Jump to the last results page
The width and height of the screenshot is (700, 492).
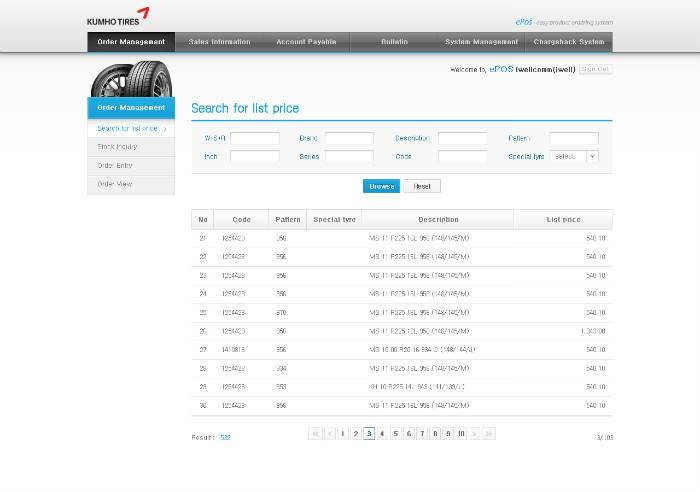pos(489,434)
